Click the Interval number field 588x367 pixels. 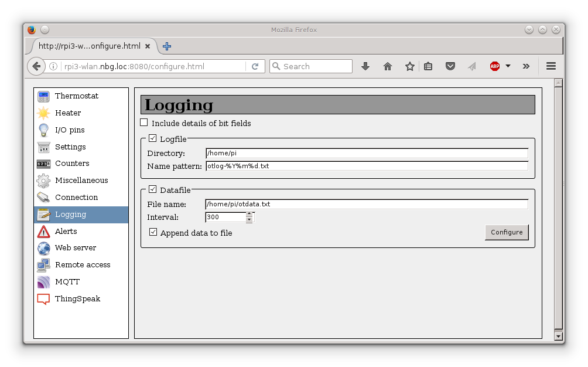click(225, 217)
